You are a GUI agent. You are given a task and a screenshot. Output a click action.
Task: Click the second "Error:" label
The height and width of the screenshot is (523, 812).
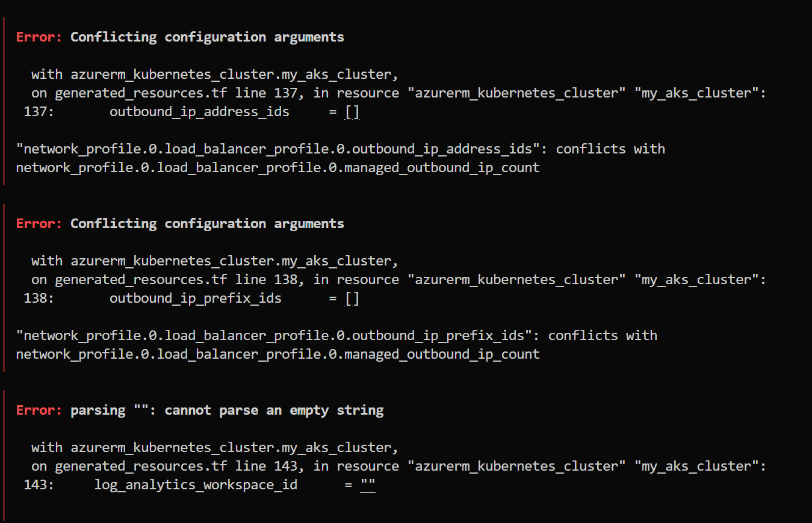(x=39, y=223)
